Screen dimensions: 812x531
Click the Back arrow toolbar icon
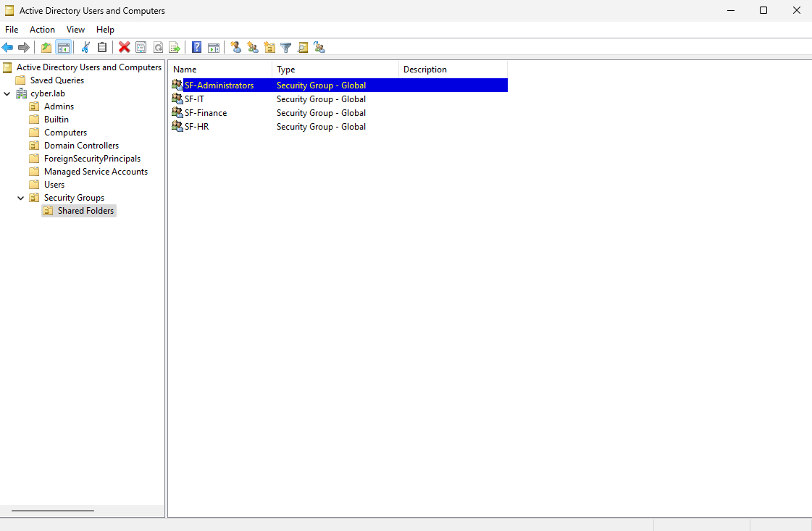click(x=7, y=48)
